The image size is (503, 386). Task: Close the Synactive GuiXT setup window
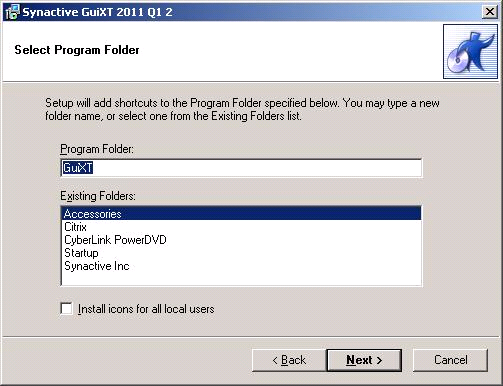coord(490,12)
